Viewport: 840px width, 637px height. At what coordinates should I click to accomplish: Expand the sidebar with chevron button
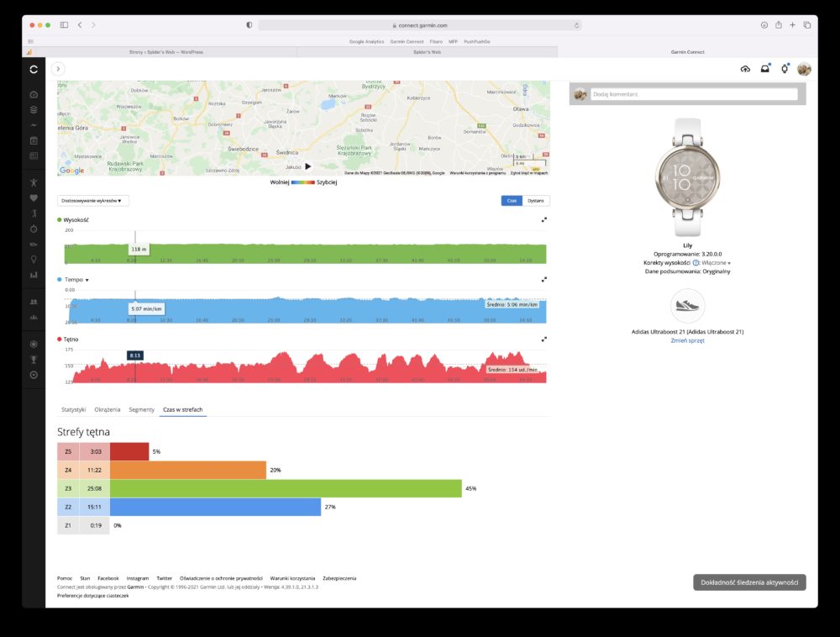[x=59, y=69]
